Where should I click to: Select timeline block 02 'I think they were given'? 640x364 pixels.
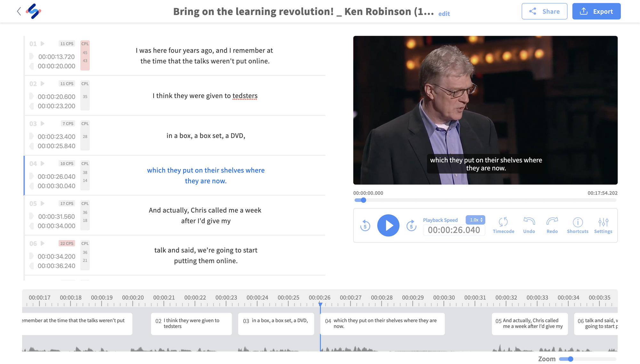(191, 324)
